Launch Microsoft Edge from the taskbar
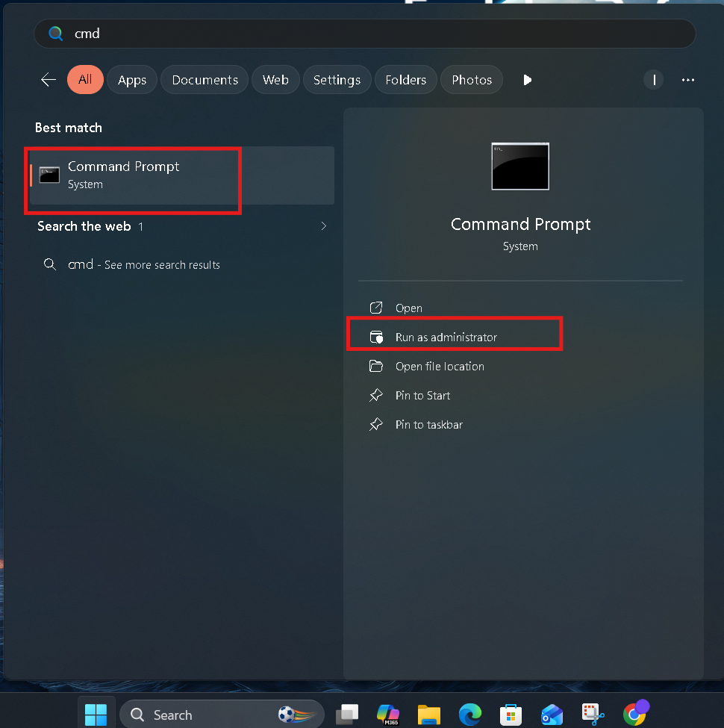724x728 pixels. (470, 715)
